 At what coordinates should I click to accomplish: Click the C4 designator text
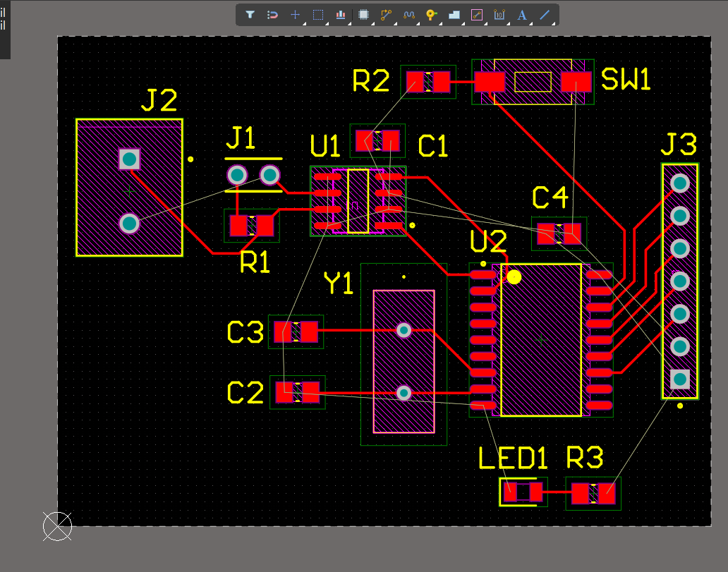pos(550,197)
